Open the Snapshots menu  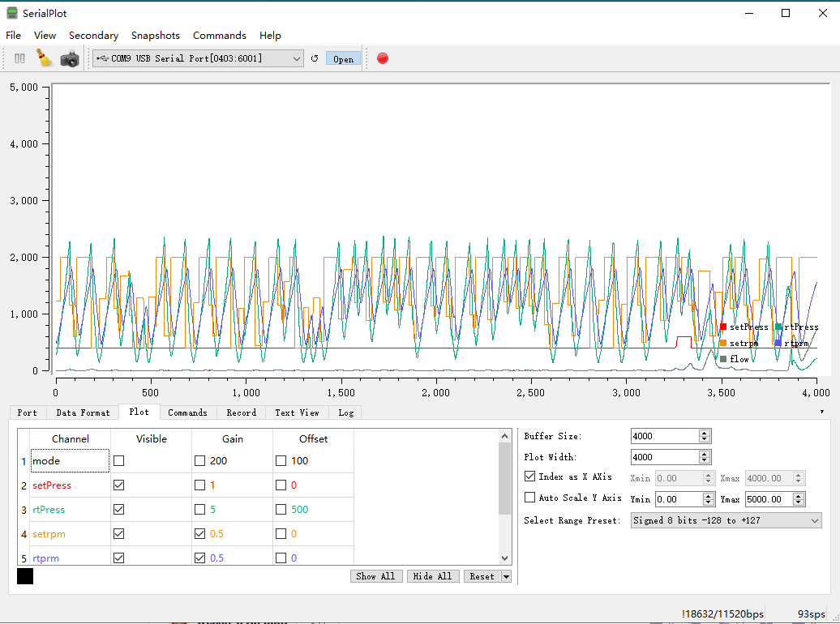[156, 36]
